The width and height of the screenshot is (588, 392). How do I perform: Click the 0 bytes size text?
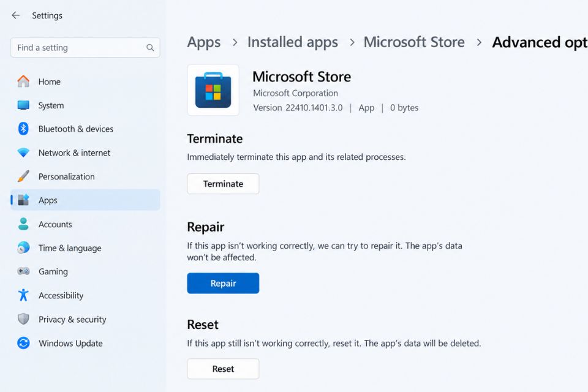(x=404, y=108)
